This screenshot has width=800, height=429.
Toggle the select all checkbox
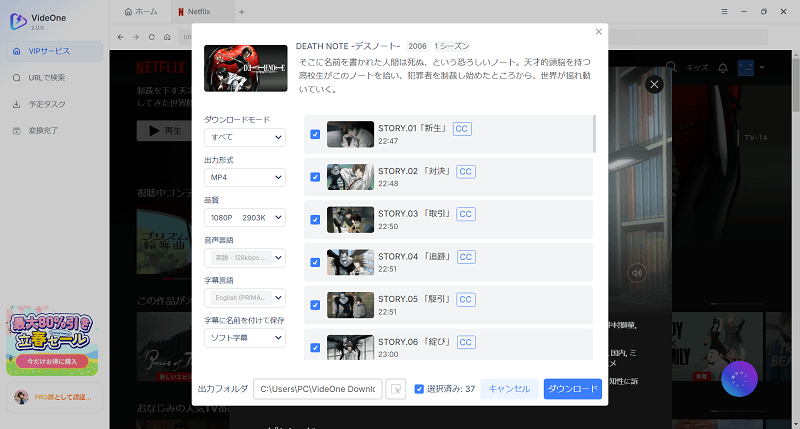(419, 389)
